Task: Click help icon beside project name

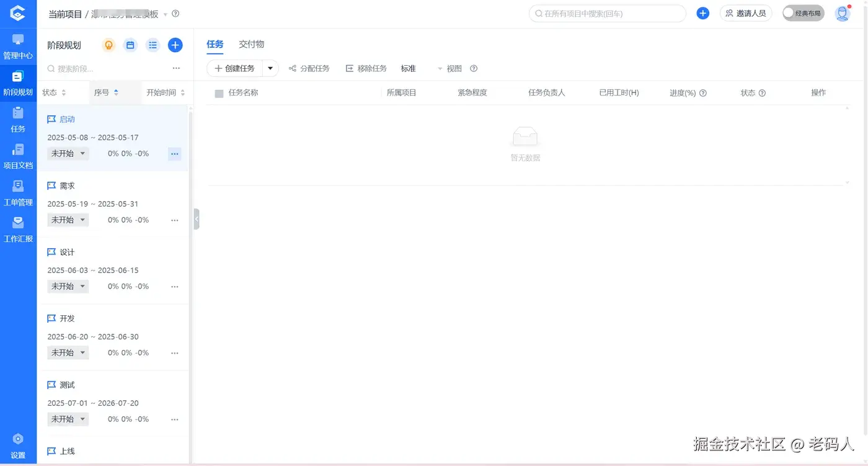Action: tap(175, 14)
